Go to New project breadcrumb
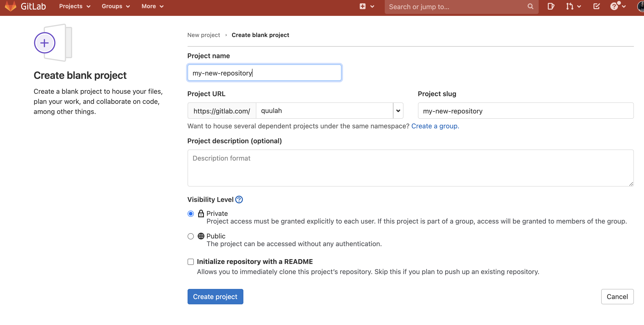The height and width of the screenshot is (325, 644). (x=203, y=35)
